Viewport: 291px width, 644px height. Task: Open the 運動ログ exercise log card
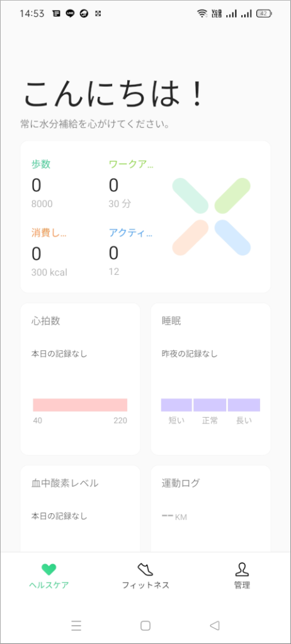(211, 508)
